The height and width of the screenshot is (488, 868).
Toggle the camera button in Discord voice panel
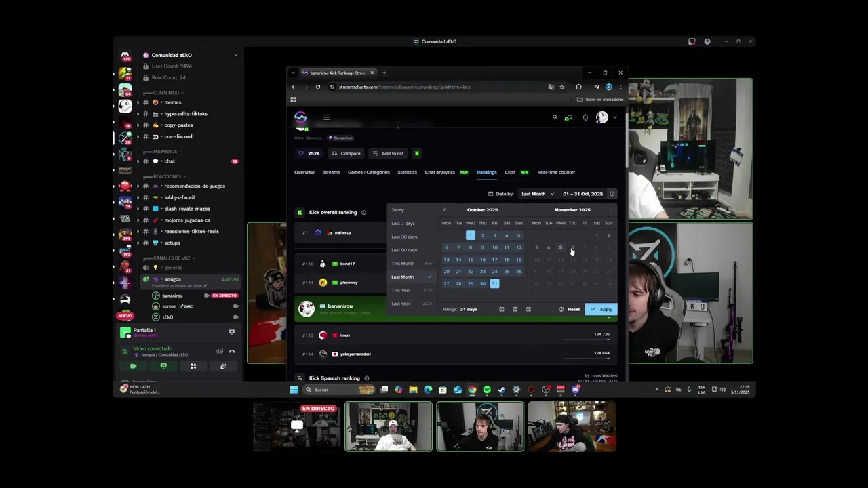point(134,366)
